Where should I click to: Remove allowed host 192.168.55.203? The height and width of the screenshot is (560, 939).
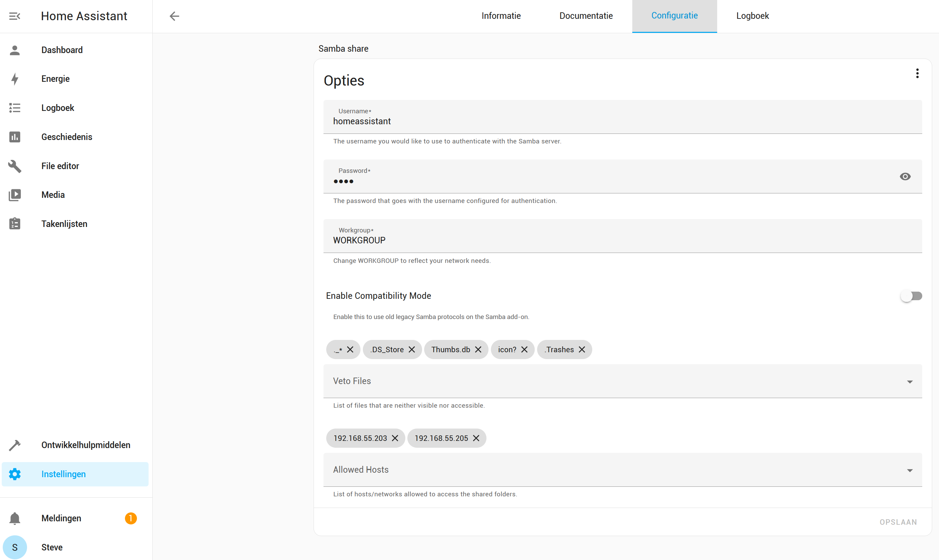pos(395,438)
